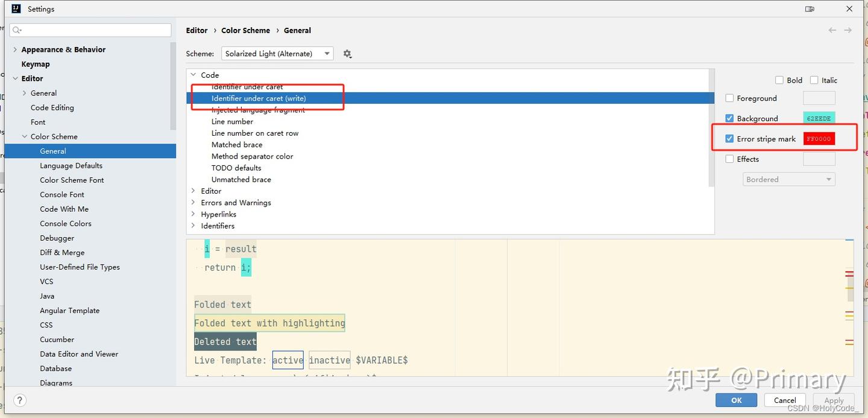Open the scheme options gear icon

coord(347,53)
